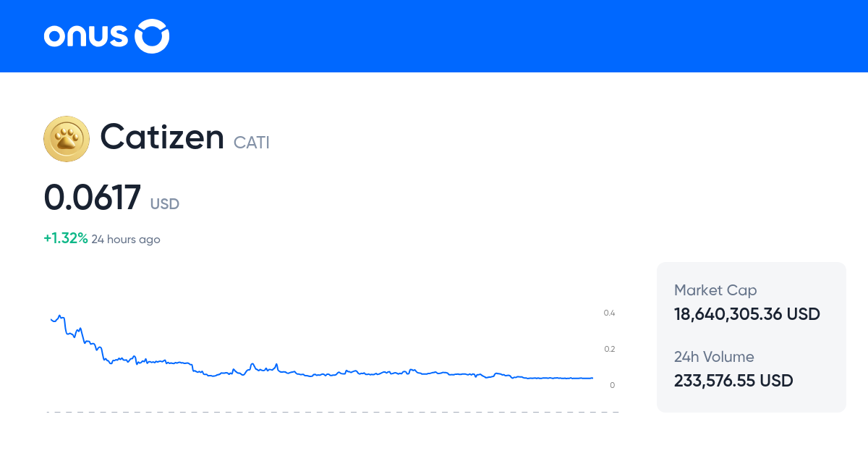The image size is (868, 456).
Task: Click the 18,640,305.36 USD market cap value
Action: point(746,314)
